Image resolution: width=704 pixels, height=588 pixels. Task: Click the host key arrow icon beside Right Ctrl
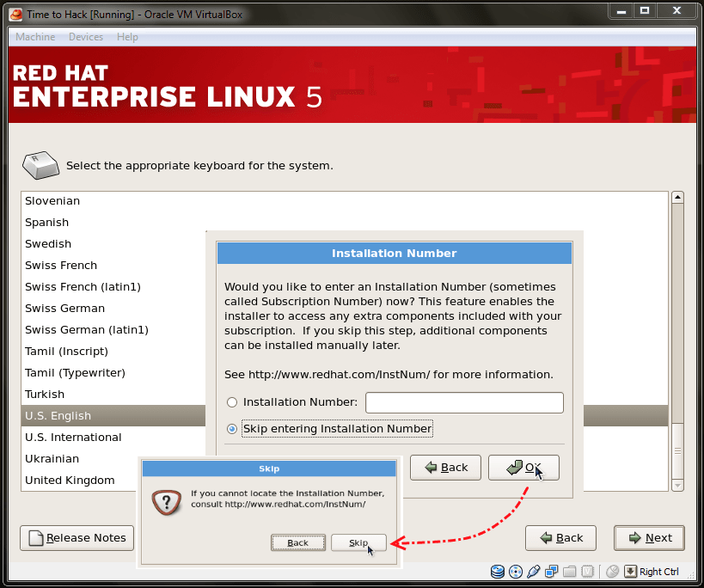630,572
